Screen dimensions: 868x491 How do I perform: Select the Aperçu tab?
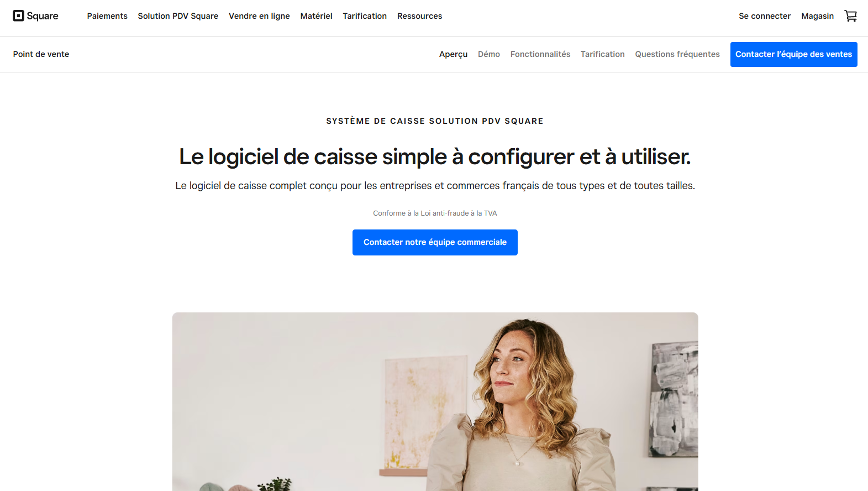(453, 54)
